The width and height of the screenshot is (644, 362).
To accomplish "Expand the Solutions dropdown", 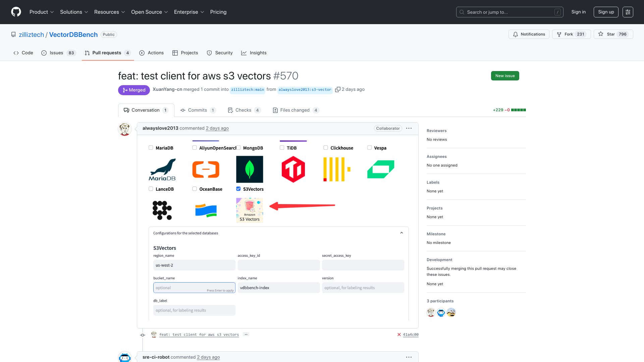I will [x=74, y=12].
